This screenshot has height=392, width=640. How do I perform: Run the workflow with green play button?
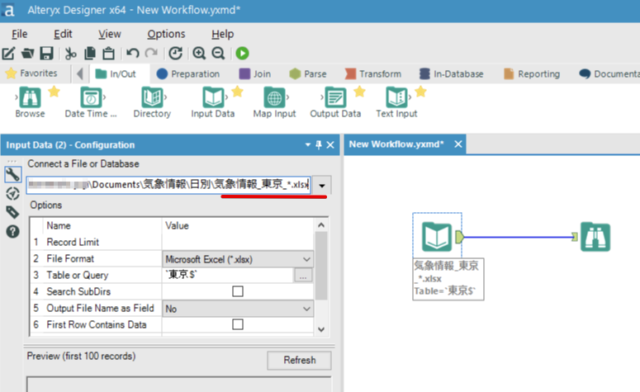point(242,53)
